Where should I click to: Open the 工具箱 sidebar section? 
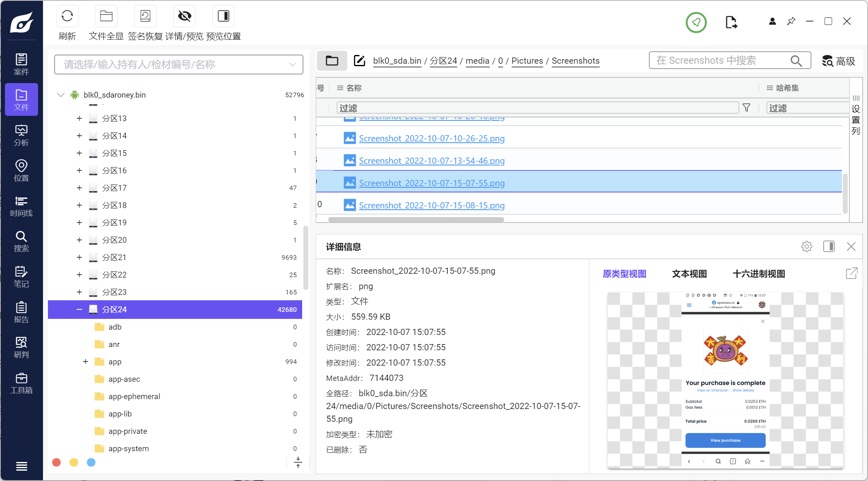[x=21, y=383]
